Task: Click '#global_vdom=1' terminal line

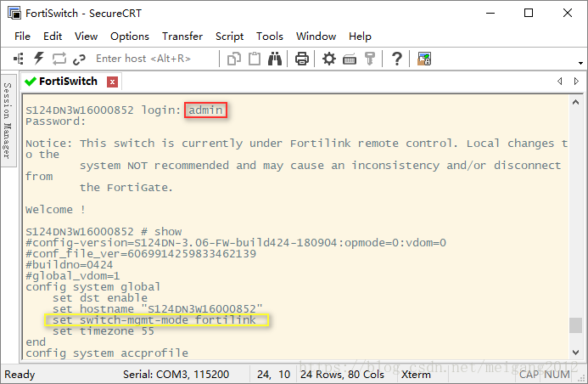Action: 72,276
